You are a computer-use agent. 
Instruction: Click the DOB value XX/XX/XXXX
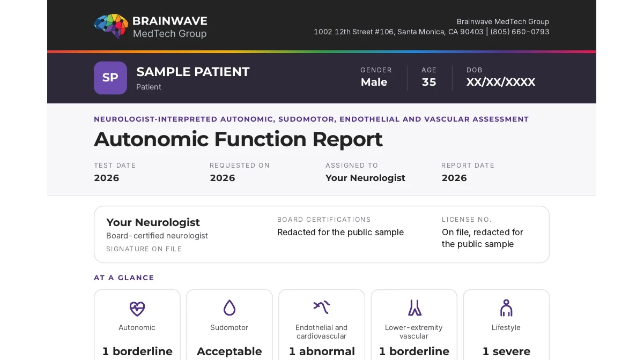click(501, 82)
